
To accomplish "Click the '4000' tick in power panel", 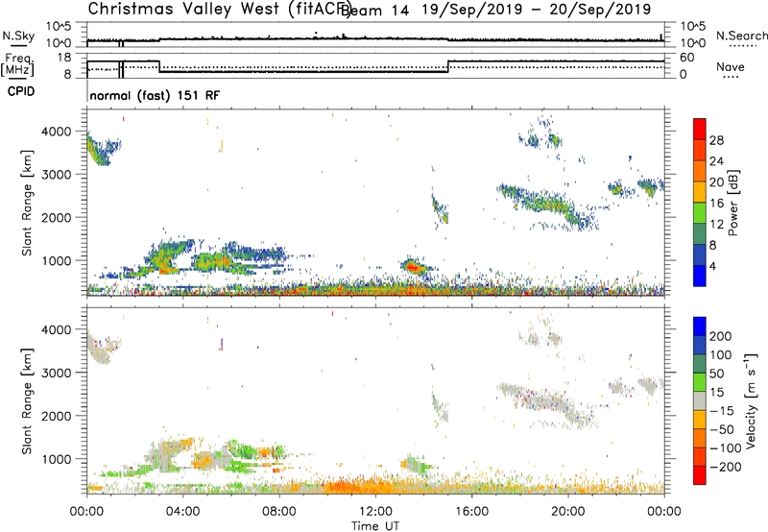I will pyautogui.click(x=56, y=132).
